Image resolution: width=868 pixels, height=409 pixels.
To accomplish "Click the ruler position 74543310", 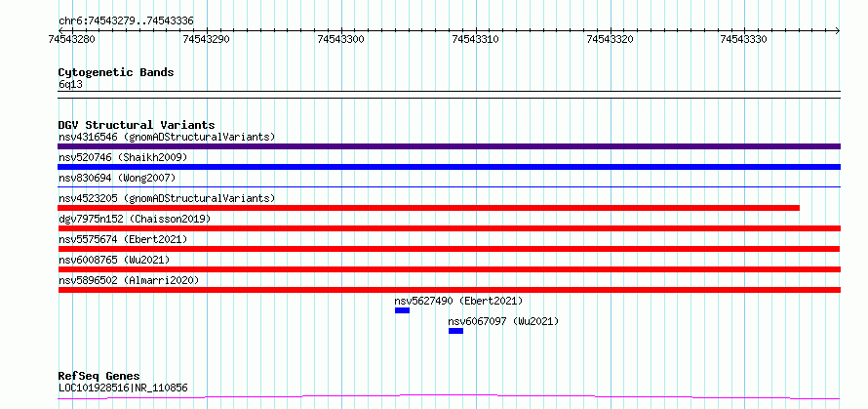I will (x=476, y=39).
